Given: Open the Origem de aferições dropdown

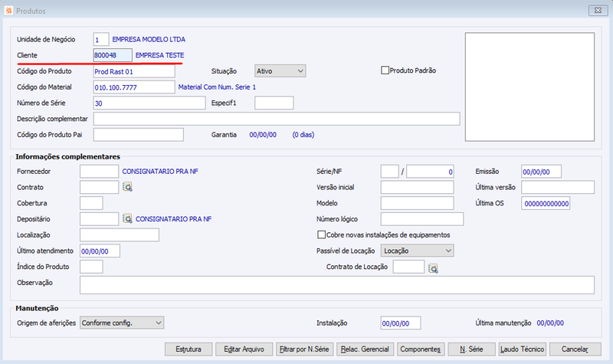Looking at the screenshot, I should [122, 323].
